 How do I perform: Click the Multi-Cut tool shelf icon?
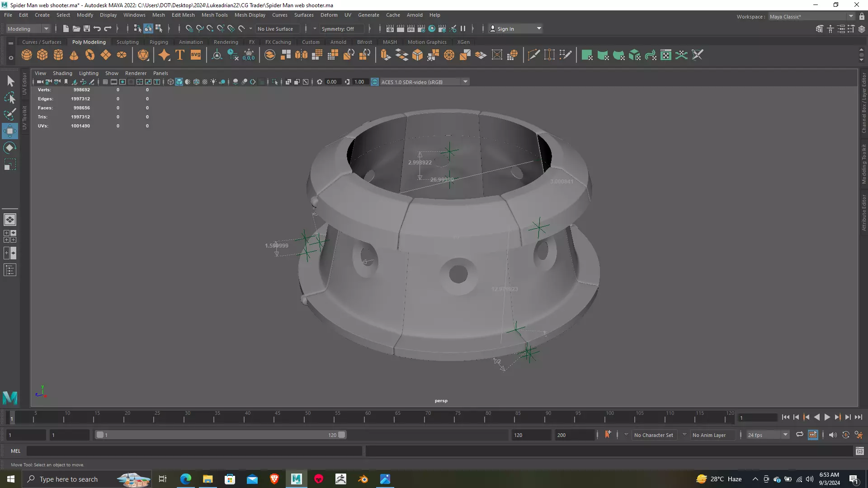pos(534,55)
